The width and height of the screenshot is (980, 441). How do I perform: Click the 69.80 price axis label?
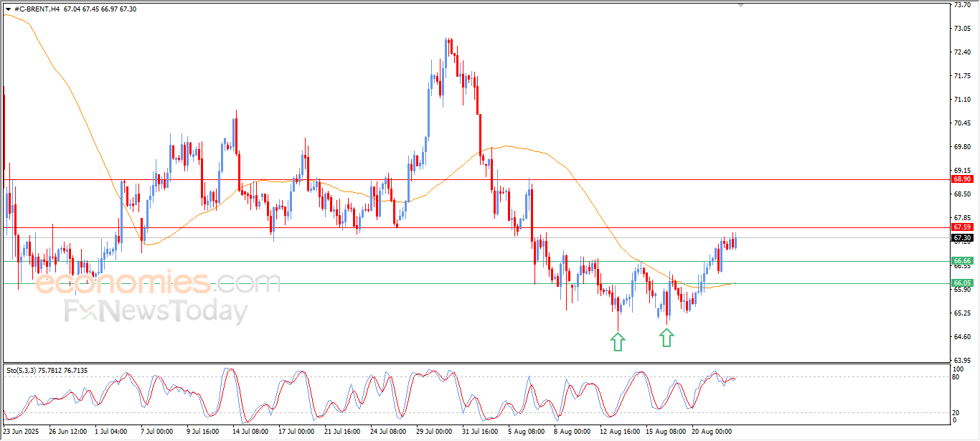(962, 147)
